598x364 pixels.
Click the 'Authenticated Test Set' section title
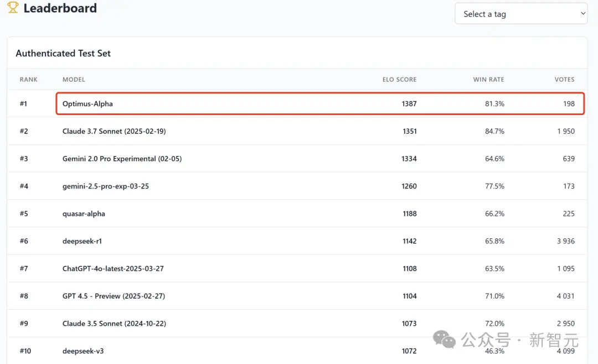[x=63, y=54]
